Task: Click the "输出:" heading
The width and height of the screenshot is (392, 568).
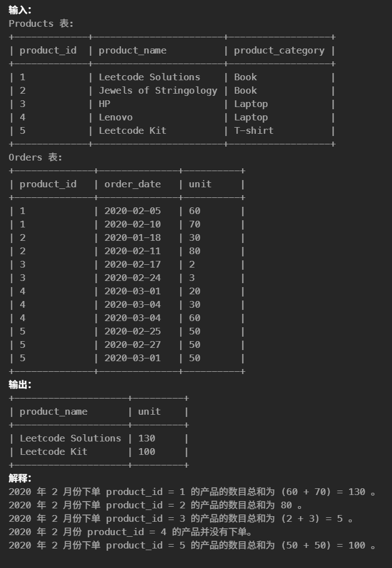Action: click(x=20, y=385)
